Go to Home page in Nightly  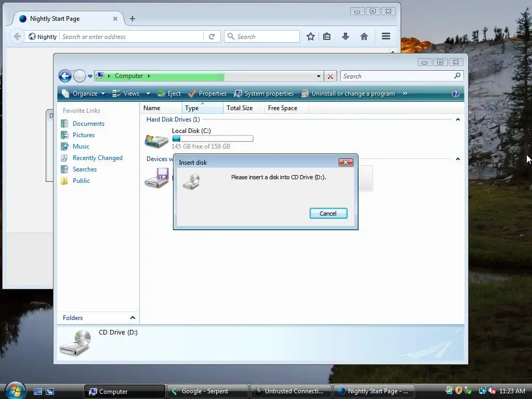tap(364, 36)
